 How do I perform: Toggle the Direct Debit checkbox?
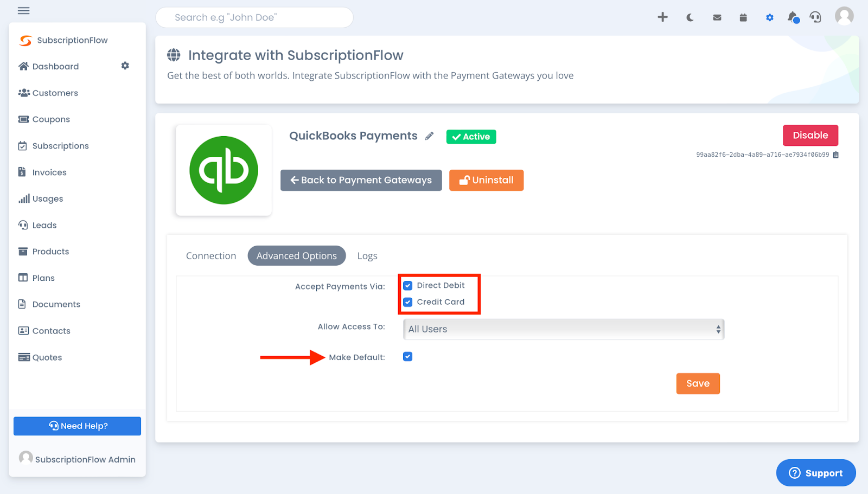coord(408,286)
